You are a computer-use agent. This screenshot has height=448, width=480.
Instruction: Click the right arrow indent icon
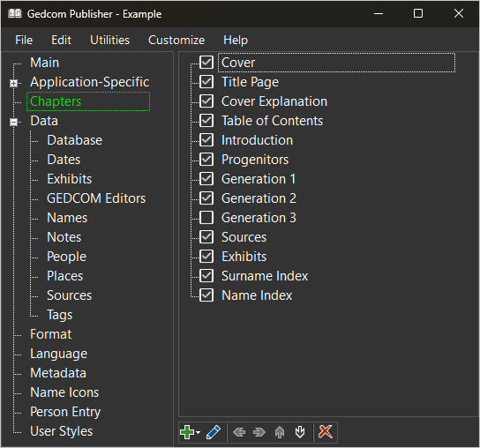[259, 432]
